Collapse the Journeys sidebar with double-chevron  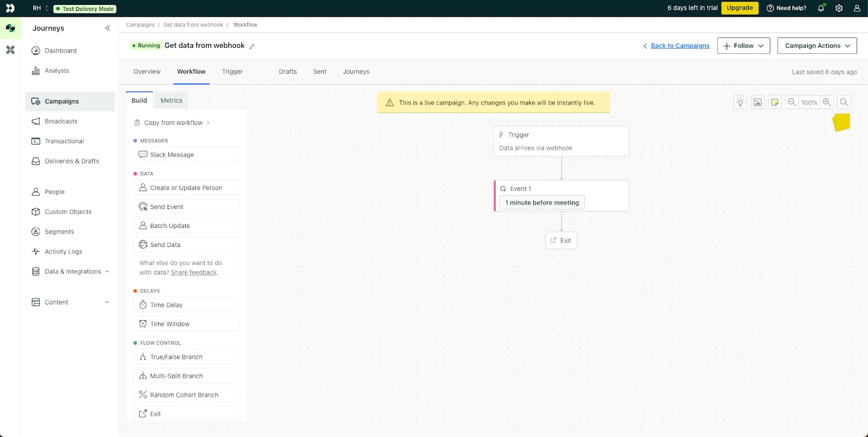coord(107,28)
